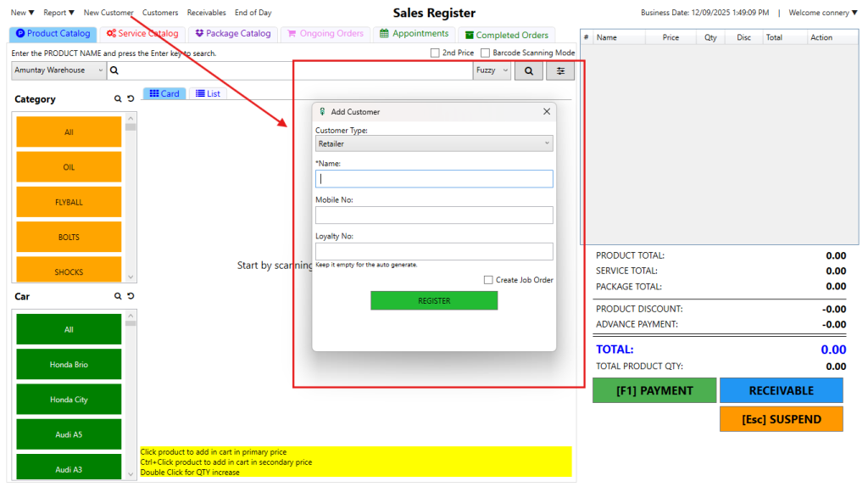
Task: Switch to List view
Action: (208, 93)
